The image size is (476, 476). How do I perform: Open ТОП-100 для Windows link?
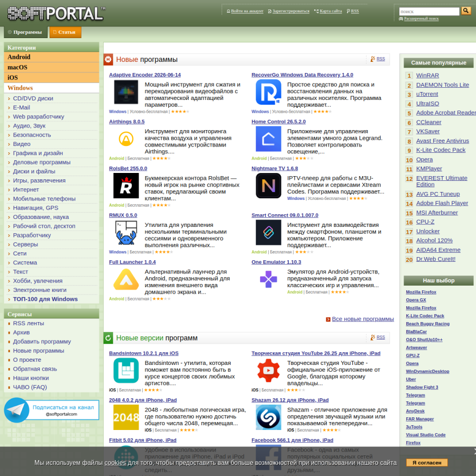point(45,299)
